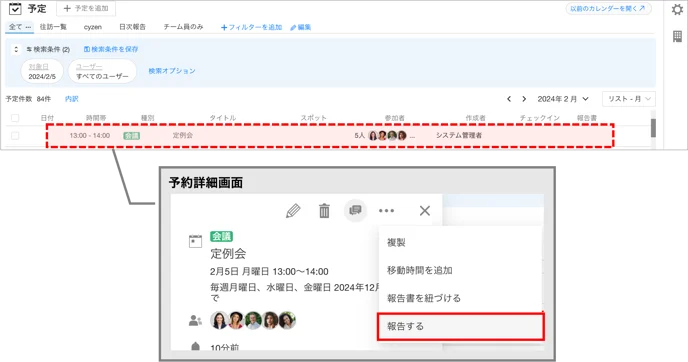Open the リスト - 月 view dropdown

[629, 99]
